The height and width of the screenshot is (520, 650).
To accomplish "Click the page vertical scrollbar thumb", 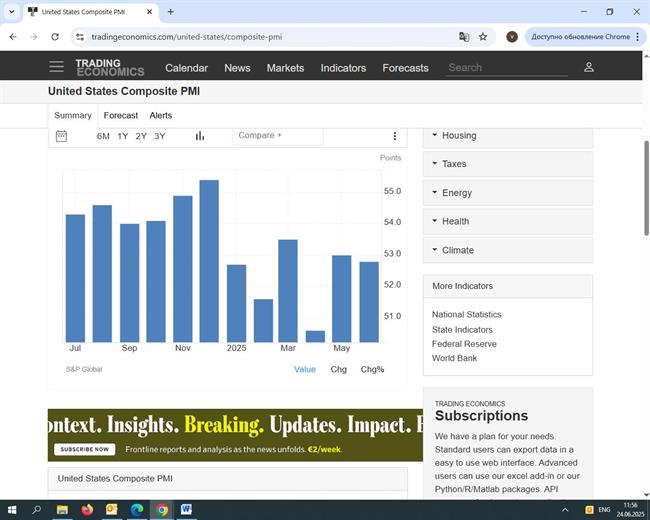I will coord(646,188).
